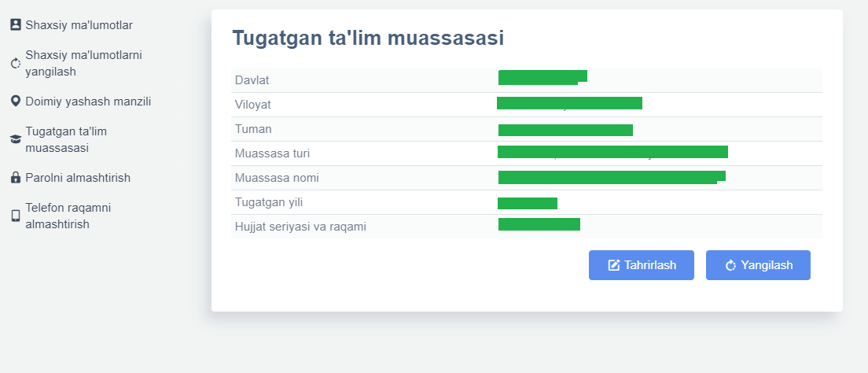
Task: Click the Davlat row label
Action: 252,80
